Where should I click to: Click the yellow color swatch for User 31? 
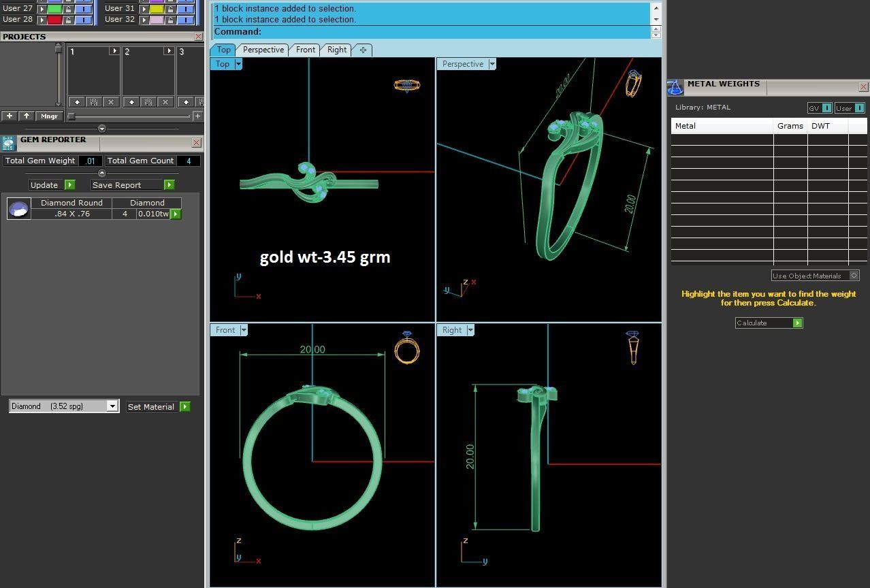click(x=157, y=9)
